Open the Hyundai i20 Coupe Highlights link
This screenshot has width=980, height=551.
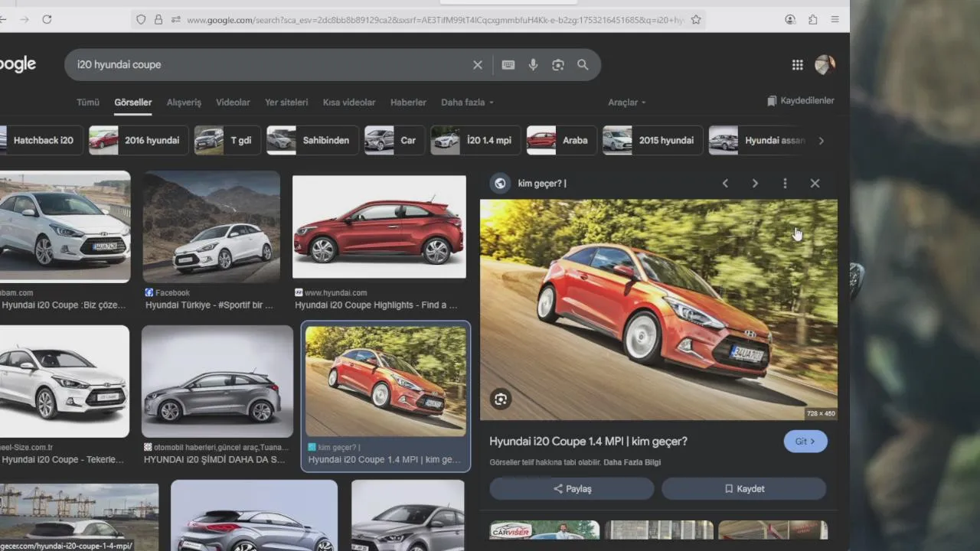(x=376, y=305)
